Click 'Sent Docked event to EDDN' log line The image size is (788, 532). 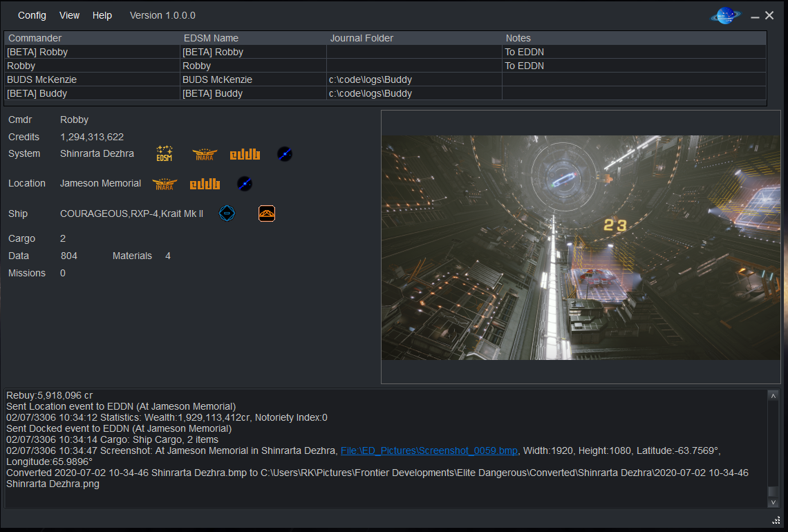(119, 428)
